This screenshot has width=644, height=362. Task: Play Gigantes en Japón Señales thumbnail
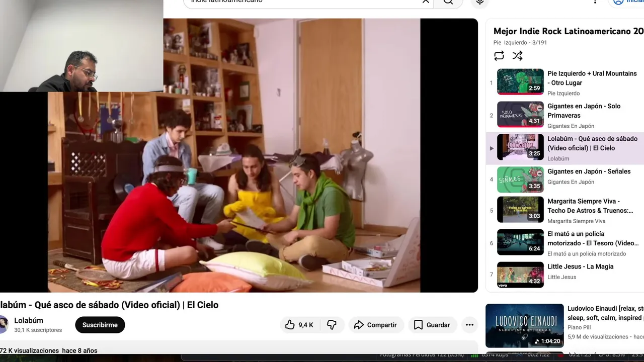[x=520, y=179]
